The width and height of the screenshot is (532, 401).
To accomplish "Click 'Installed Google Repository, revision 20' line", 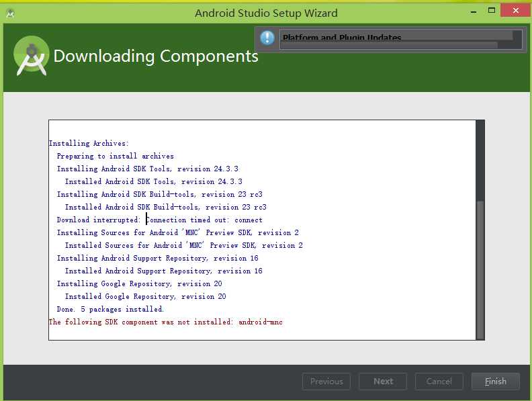I will coord(146,296).
